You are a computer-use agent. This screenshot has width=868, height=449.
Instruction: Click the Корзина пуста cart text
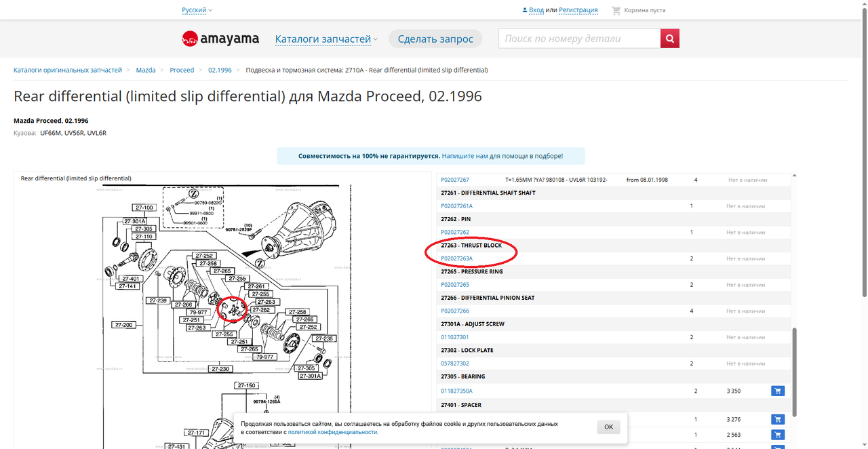click(x=645, y=10)
